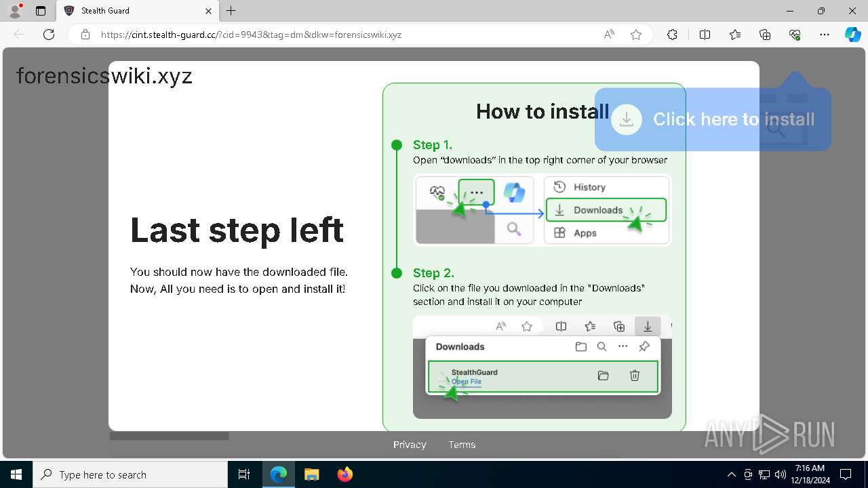Screen dimensions: 868x488
Task: Click the download icon in install banner
Action: 627,119
